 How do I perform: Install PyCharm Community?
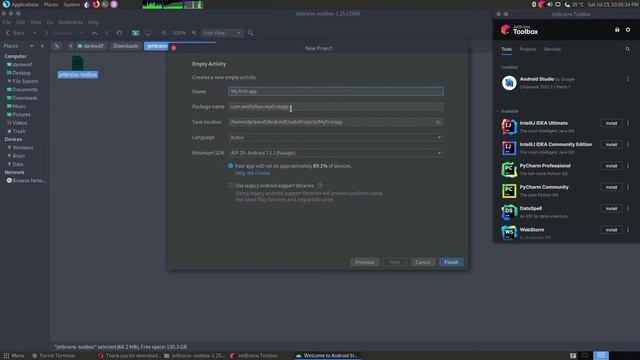[611, 187]
